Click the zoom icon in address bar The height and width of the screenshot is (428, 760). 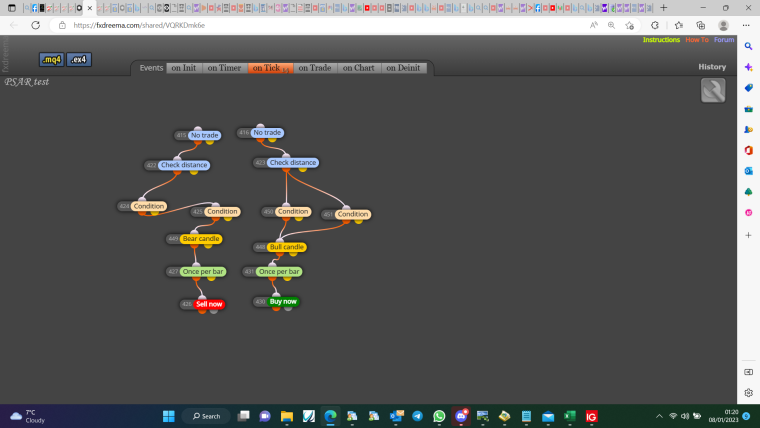coord(611,25)
